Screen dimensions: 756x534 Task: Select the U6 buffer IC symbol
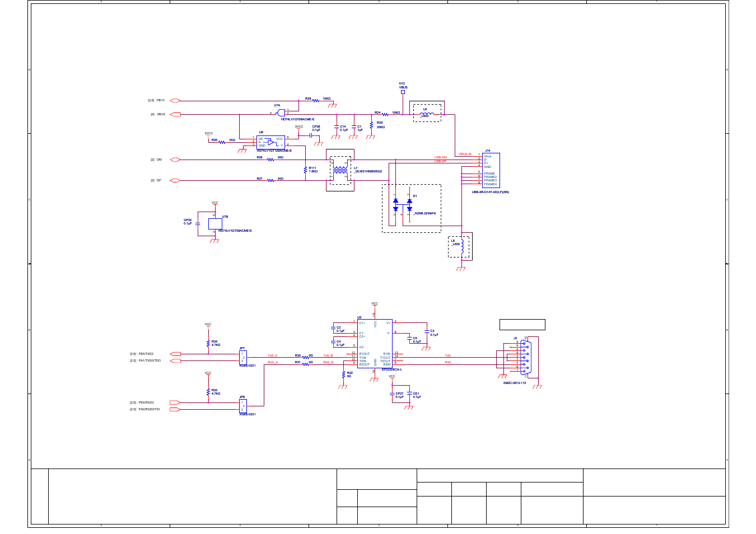point(271,142)
